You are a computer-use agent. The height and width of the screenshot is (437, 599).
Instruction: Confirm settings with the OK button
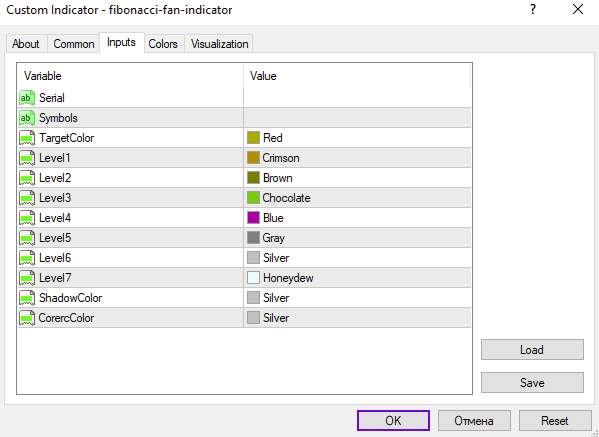393,421
